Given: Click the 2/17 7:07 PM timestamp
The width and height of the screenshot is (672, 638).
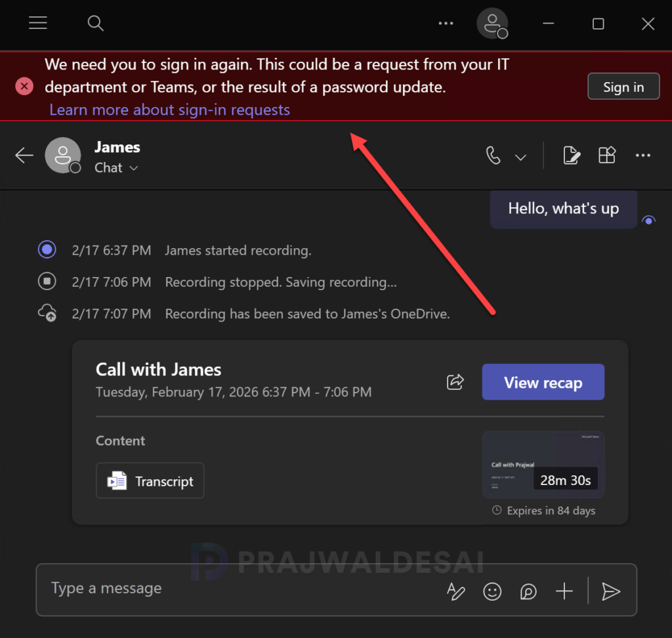Looking at the screenshot, I should tap(111, 314).
